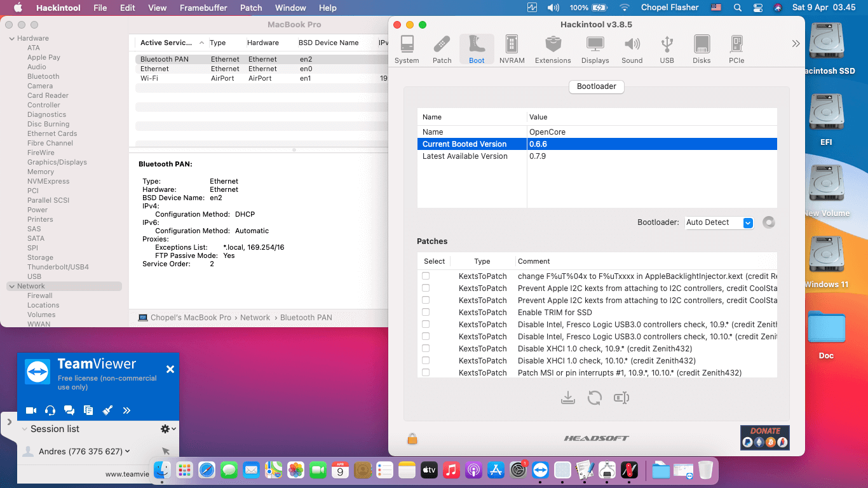Collapse the Network tree section
The width and height of the screenshot is (868, 488).
11,287
